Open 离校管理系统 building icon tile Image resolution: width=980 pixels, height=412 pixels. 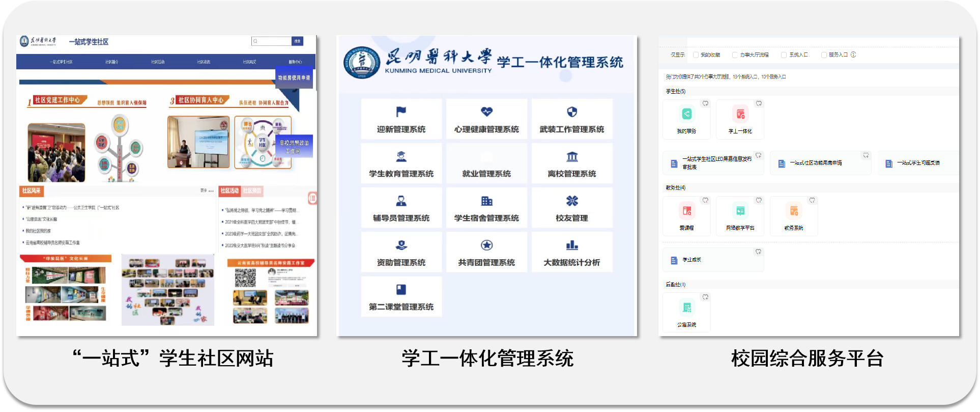572,163
